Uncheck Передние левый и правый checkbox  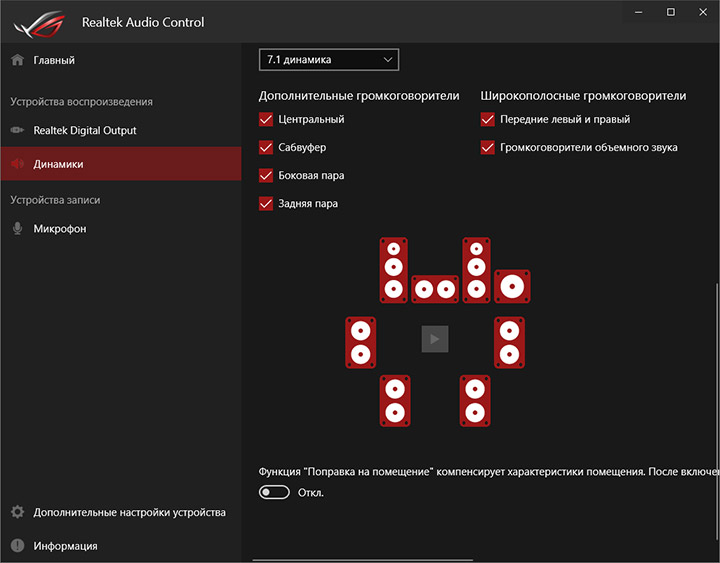tap(488, 120)
